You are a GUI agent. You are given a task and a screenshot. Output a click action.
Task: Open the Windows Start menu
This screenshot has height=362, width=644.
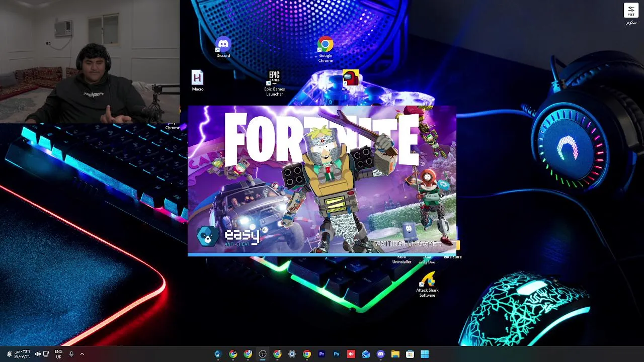coord(425,354)
